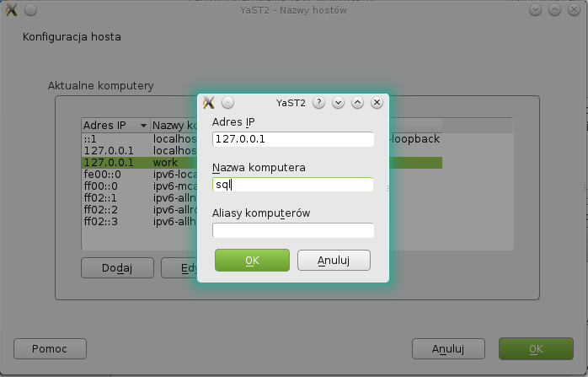Click into the Nazwa komputera text field
This screenshot has height=377, width=588.
tap(292, 185)
